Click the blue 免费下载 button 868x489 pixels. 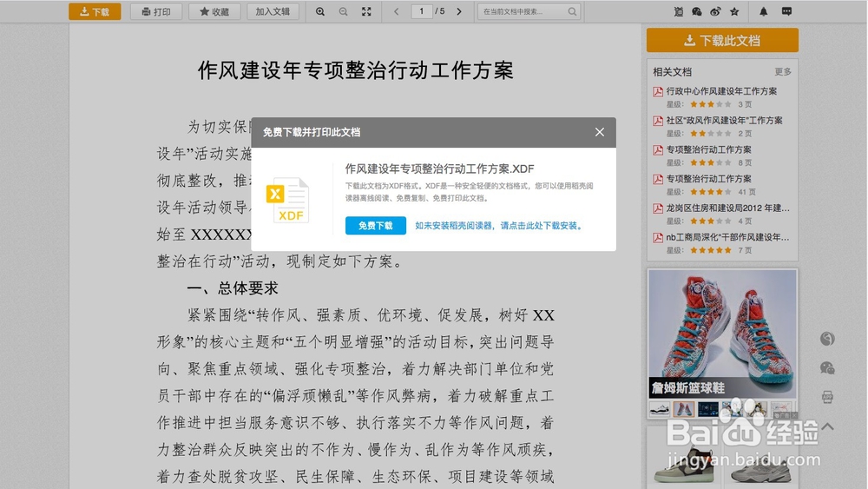point(375,226)
